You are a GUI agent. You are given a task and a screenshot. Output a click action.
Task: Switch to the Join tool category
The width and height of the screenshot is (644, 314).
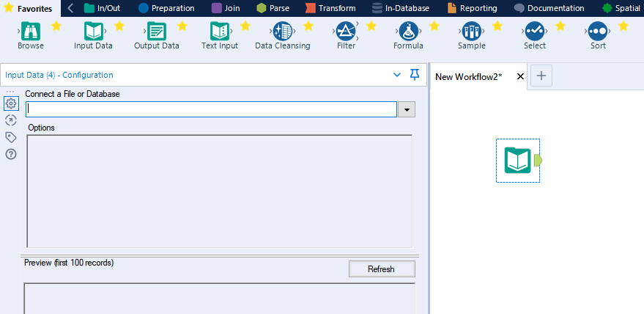pos(226,8)
